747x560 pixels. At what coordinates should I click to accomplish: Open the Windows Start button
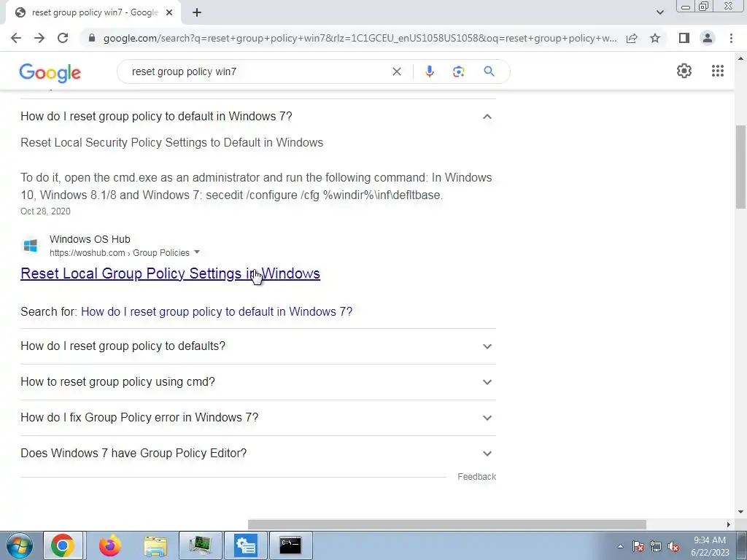click(x=20, y=545)
